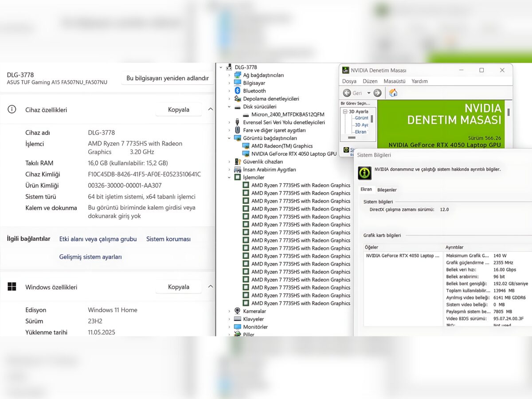Viewport: 532px width, 399px height.
Task: Open the Dosya menu in NVIDIA Control Panel
Action: point(349,81)
